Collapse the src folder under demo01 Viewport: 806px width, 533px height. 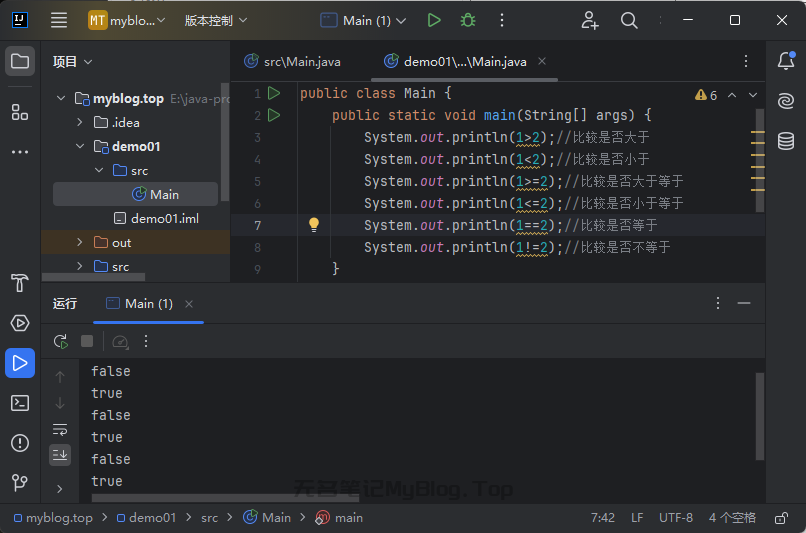tap(99, 170)
